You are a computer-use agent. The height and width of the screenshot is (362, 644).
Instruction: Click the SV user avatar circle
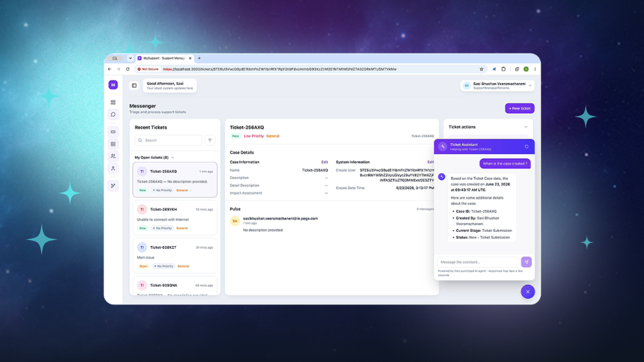(467, 85)
